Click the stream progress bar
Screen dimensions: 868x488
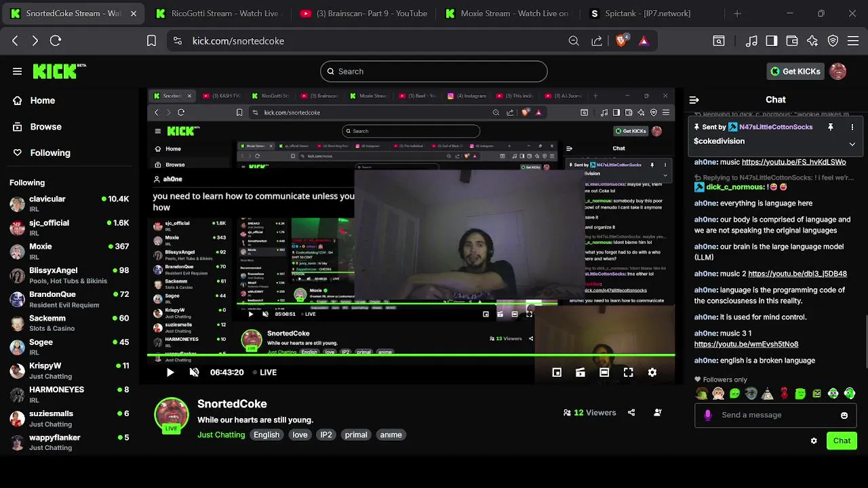pos(411,355)
